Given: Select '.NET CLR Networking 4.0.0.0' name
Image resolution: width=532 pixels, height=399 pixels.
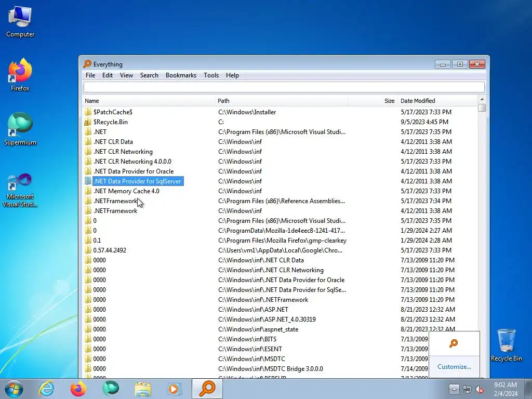Looking at the screenshot, I should [132, 162].
